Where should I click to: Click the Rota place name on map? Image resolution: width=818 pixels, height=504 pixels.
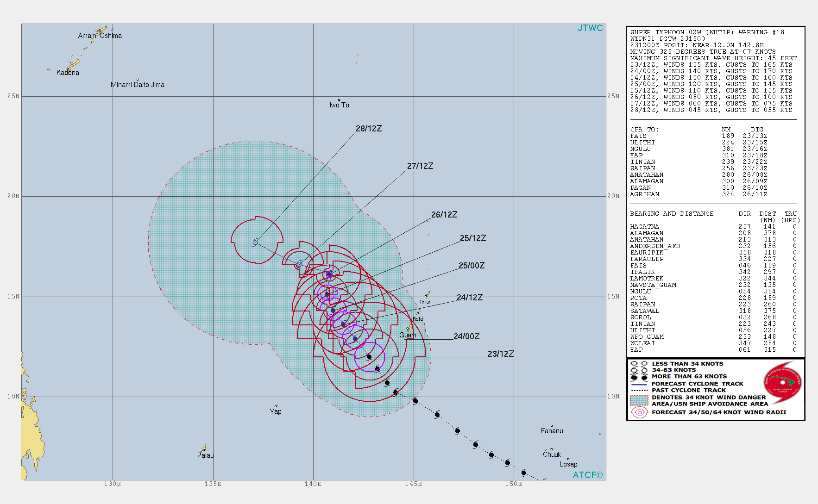[x=418, y=319]
